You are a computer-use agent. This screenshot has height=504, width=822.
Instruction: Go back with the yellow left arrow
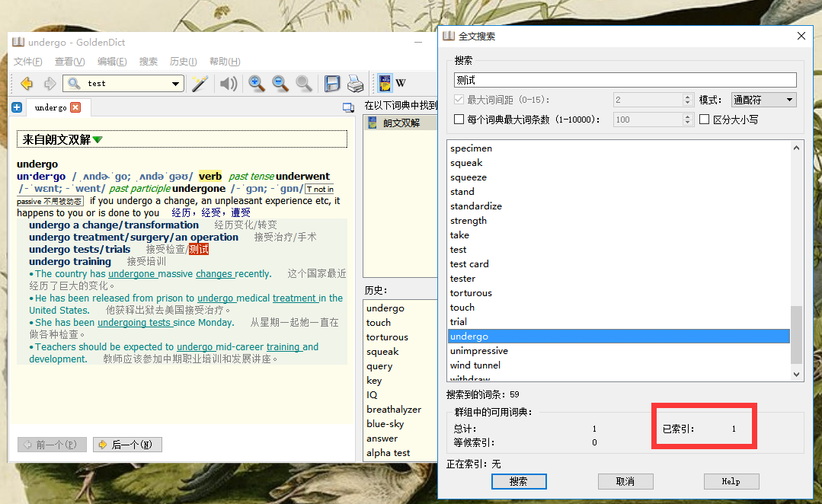coord(26,83)
